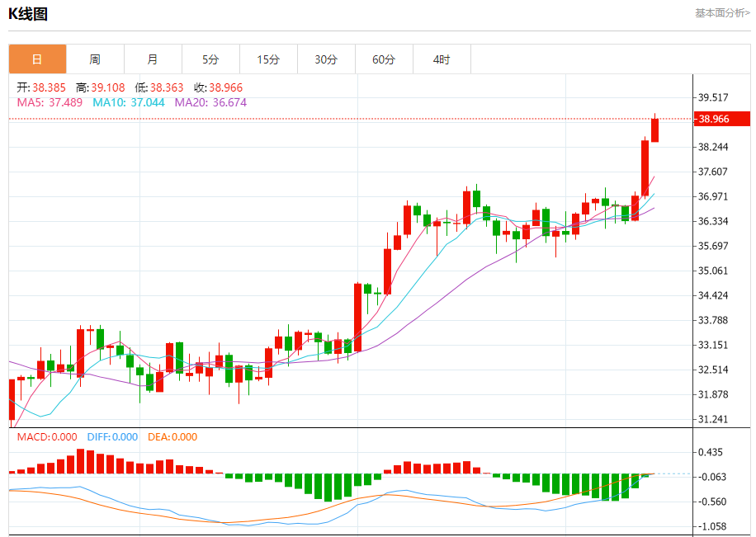Click the MA20 indicator label

pos(210,102)
